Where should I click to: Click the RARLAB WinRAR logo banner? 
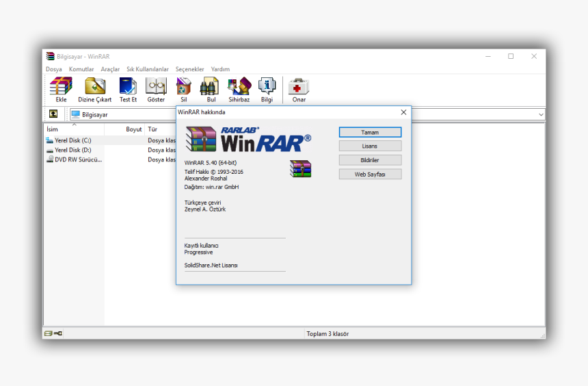[x=248, y=139]
